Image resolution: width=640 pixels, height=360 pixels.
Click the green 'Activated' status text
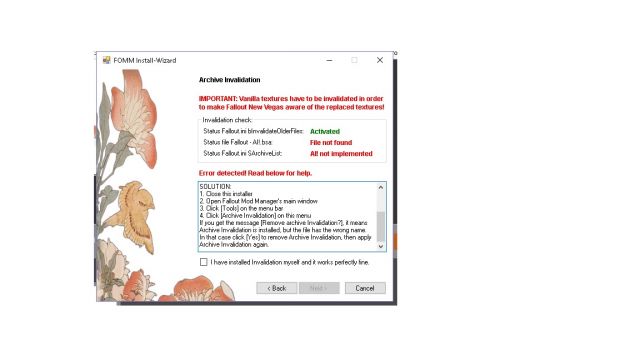[x=325, y=131]
